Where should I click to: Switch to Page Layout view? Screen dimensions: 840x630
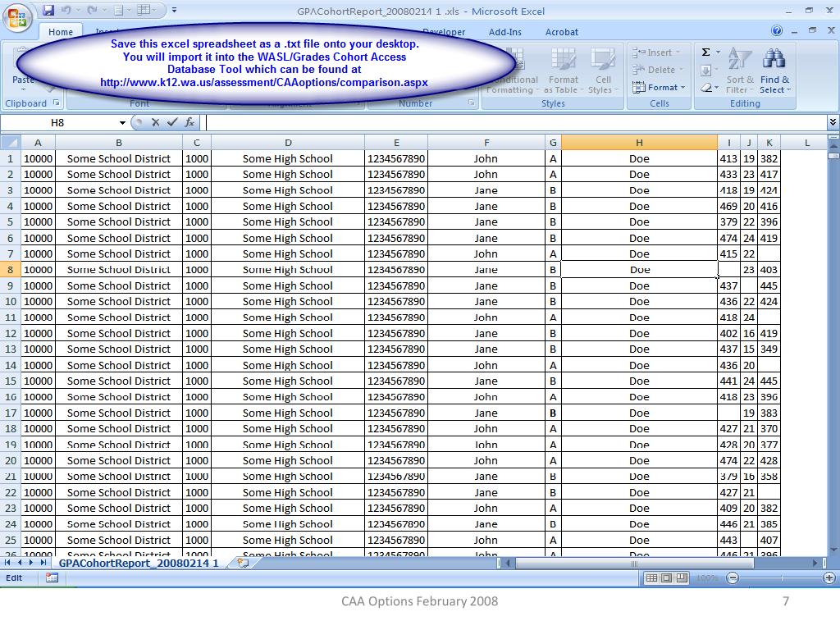666,578
